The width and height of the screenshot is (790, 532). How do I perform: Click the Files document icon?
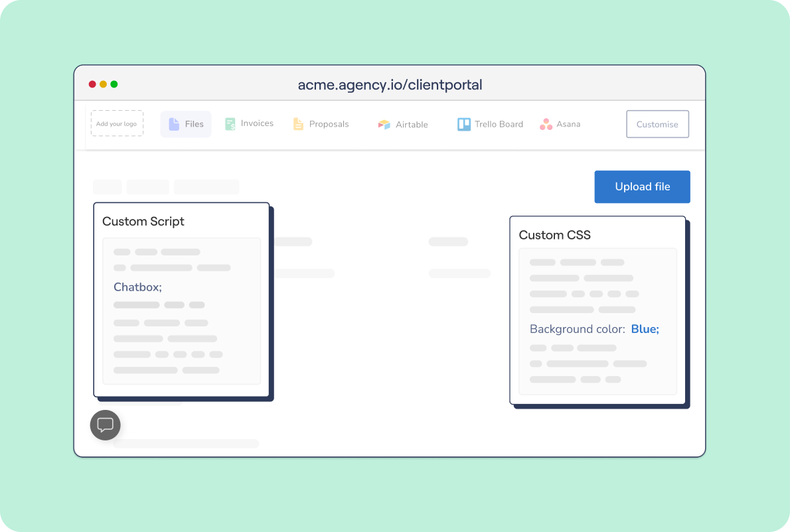(174, 123)
